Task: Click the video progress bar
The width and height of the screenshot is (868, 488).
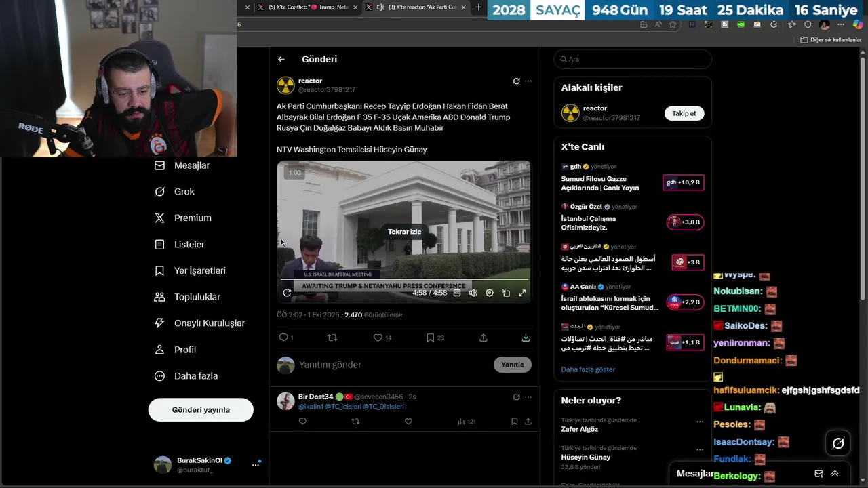Action: pyautogui.click(x=404, y=279)
